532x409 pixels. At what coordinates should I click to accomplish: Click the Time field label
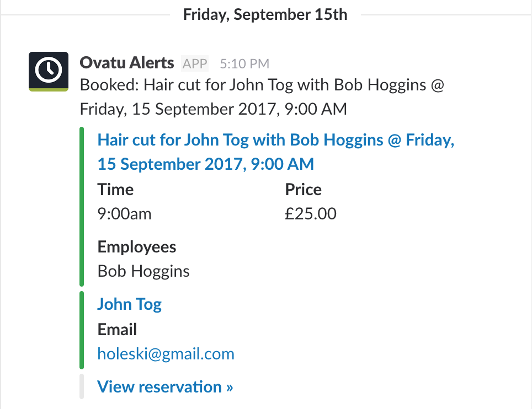(x=115, y=190)
